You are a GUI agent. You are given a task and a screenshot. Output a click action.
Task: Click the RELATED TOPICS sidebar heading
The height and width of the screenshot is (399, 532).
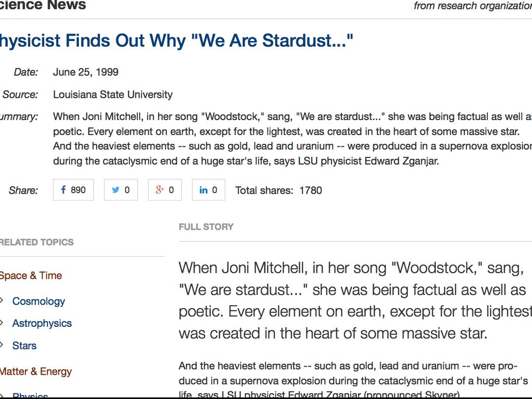pyautogui.click(x=37, y=242)
